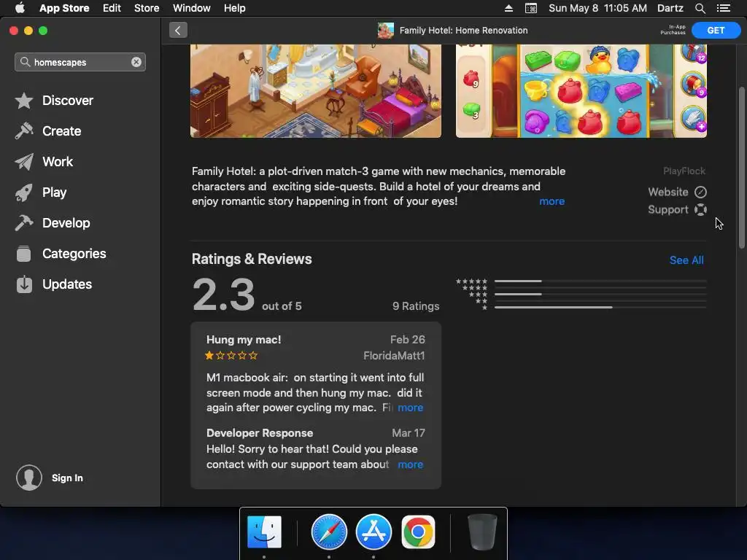Open Finder from the dock
The width and height of the screenshot is (747, 560).
[x=264, y=532]
